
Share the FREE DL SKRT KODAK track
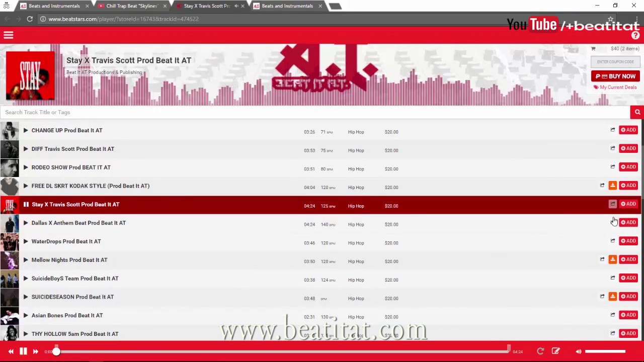click(602, 186)
